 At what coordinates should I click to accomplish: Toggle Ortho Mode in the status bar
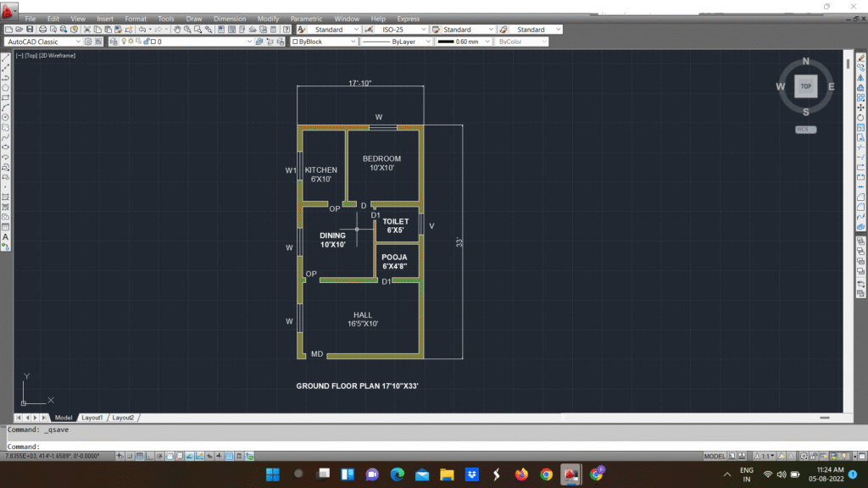tap(149, 457)
